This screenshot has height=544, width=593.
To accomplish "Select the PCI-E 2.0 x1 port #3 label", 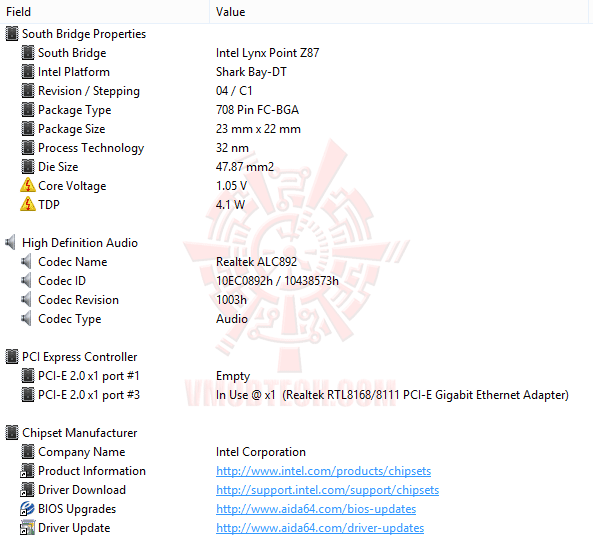I will (89, 395).
